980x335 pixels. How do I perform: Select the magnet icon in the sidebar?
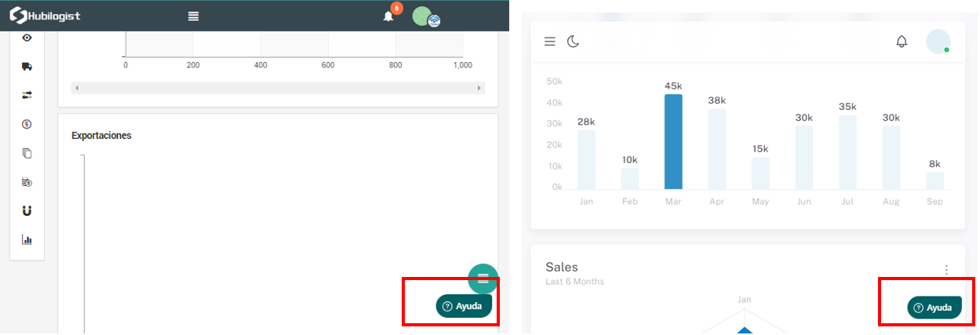pyautogui.click(x=27, y=210)
